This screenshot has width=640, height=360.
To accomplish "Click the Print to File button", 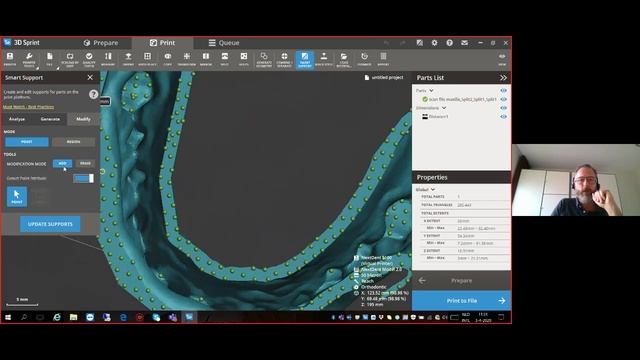I will click(461, 301).
